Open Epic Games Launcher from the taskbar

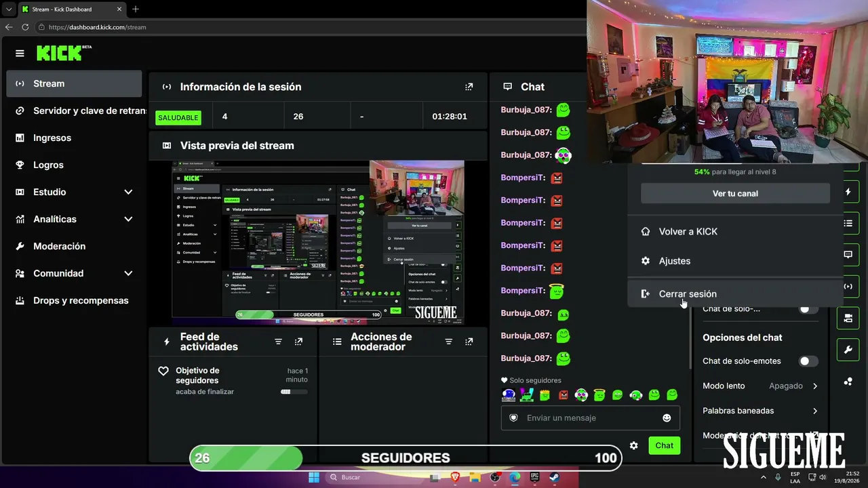coord(534,477)
